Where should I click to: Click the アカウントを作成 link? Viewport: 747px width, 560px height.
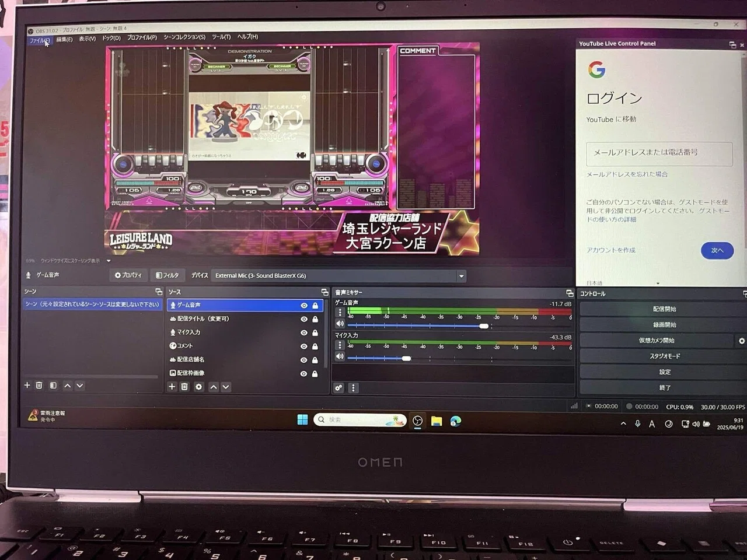click(611, 250)
